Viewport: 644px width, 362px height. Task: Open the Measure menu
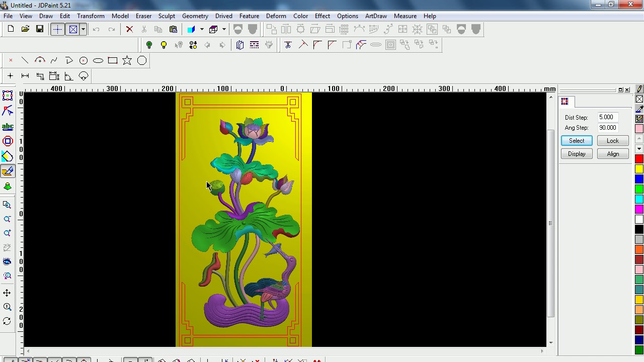click(x=405, y=16)
